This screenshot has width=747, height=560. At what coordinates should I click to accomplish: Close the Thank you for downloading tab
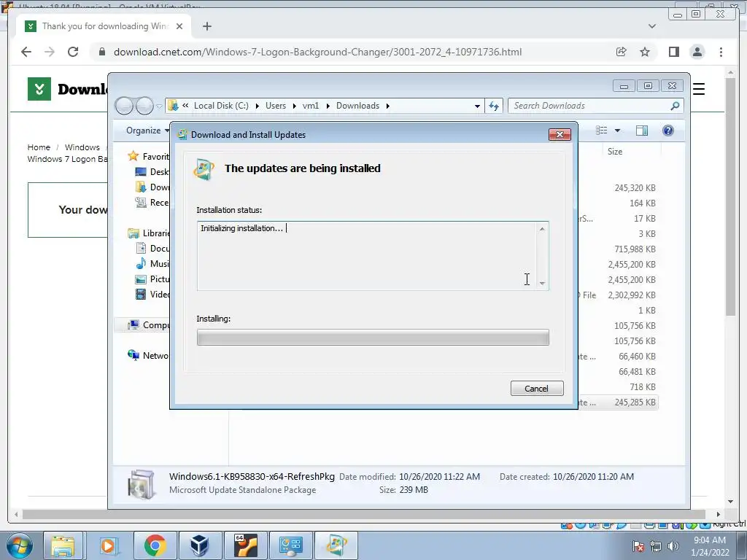(179, 26)
